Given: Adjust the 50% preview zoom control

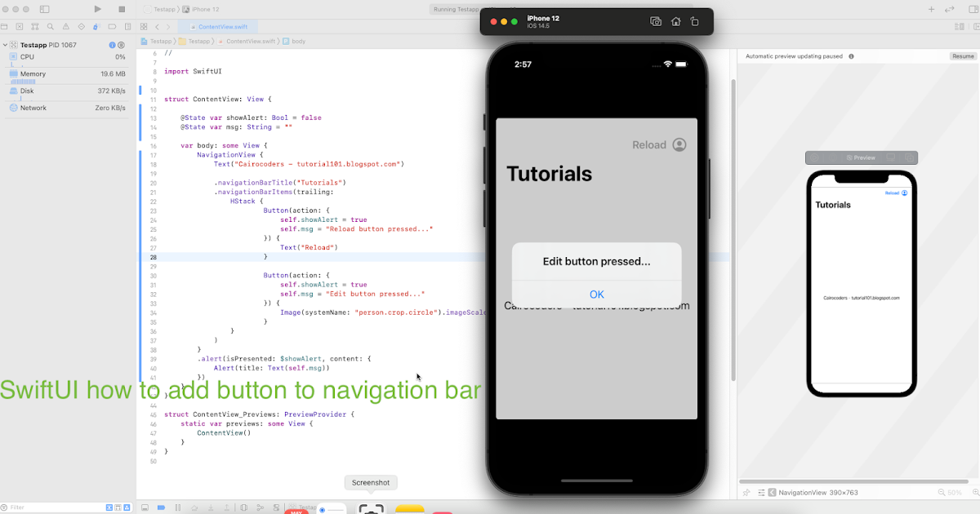Looking at the screenshot, I should (955, 492).
